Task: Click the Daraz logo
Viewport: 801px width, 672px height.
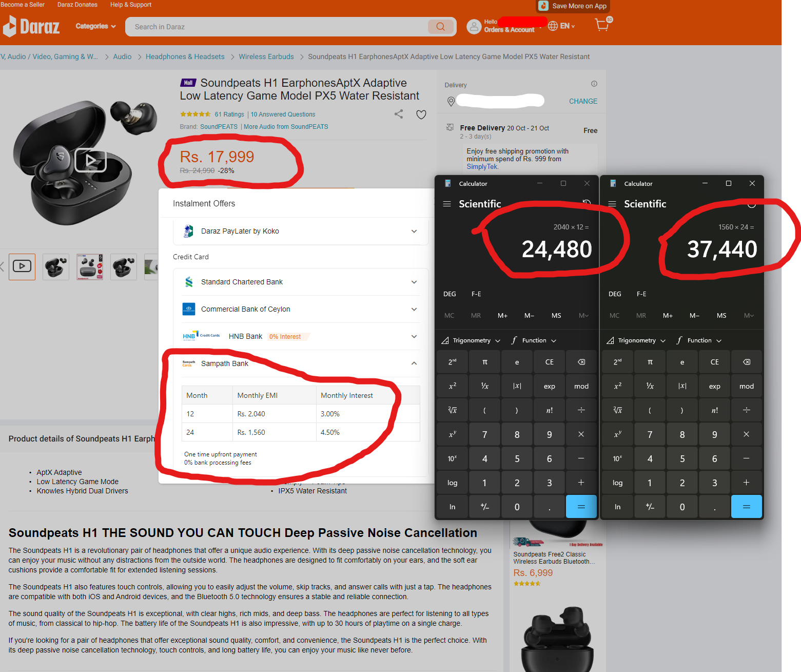Action: click(x=31, y=26)
